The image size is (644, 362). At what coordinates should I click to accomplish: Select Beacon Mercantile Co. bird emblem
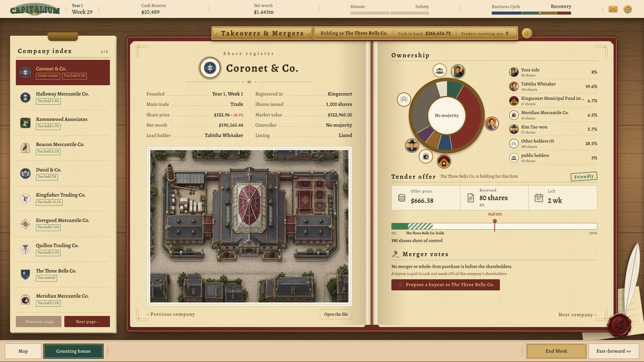tap(25, 148)
